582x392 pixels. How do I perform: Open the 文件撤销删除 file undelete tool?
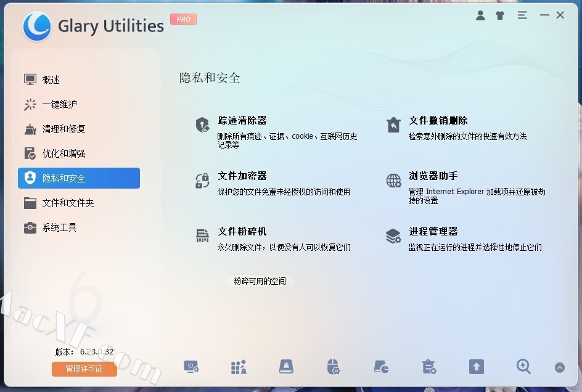click(x=438, y=121)
